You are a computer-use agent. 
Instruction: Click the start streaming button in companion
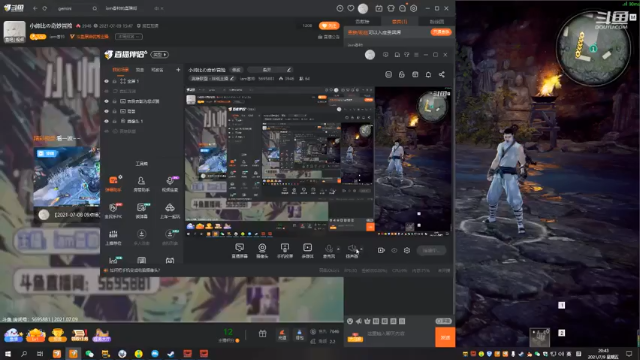[x=431, y=250]
